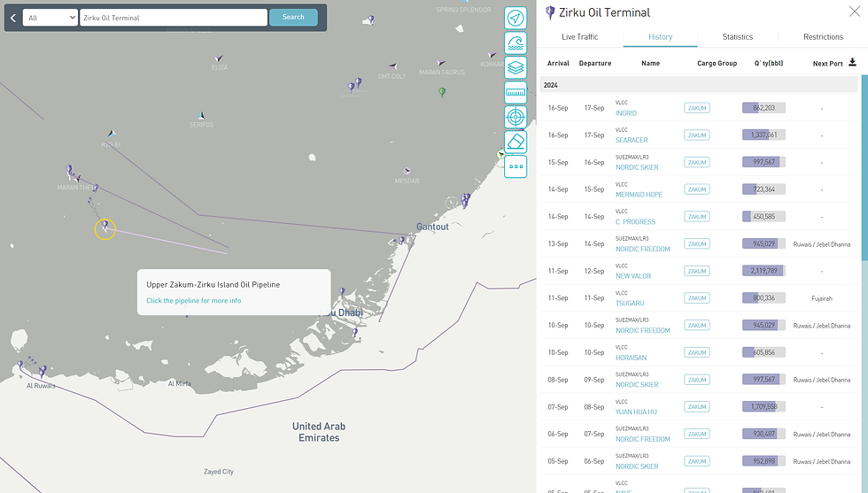Image resolution: width=868 pixels, height=493 pixels.
Task: Click the DHT COLT vessel marker
Action: [x=392, y=66]
